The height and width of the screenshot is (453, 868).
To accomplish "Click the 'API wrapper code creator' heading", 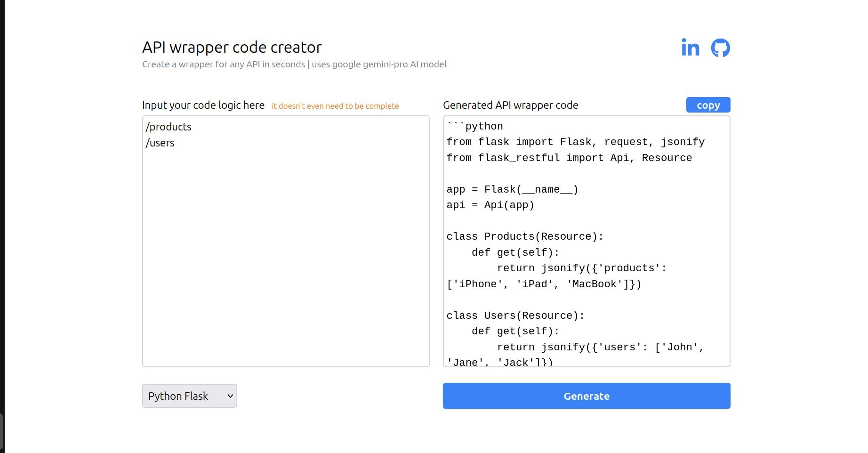I will [x=232, y=47].
